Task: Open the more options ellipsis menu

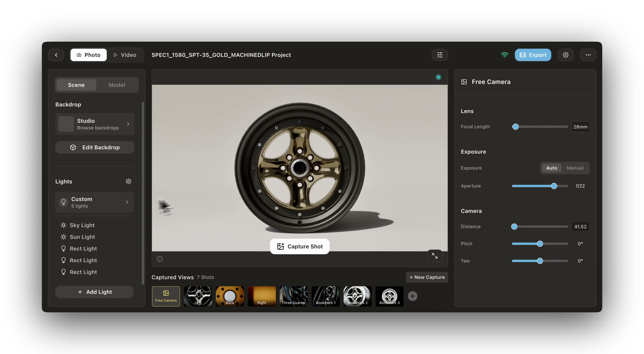Action: (x=588, y=55)
